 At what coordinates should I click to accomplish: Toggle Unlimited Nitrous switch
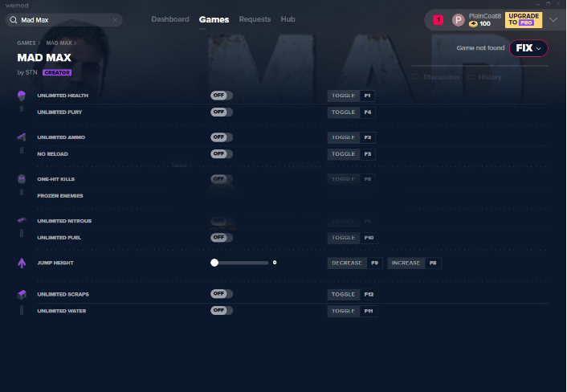(222, 221)
